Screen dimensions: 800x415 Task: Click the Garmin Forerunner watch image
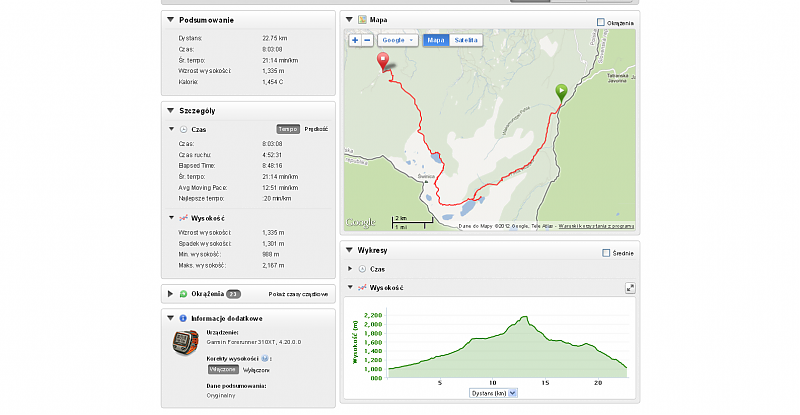click(185, 343)
